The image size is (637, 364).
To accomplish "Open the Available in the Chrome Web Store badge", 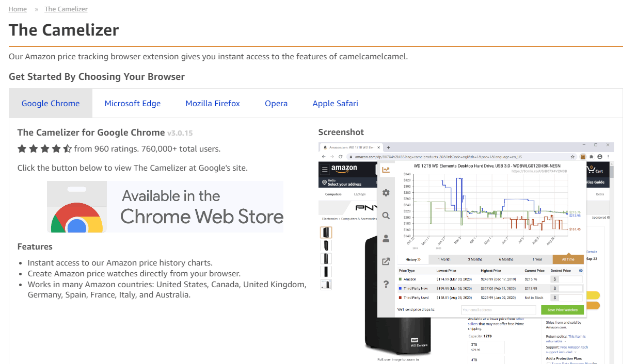I will pos(165,206).
